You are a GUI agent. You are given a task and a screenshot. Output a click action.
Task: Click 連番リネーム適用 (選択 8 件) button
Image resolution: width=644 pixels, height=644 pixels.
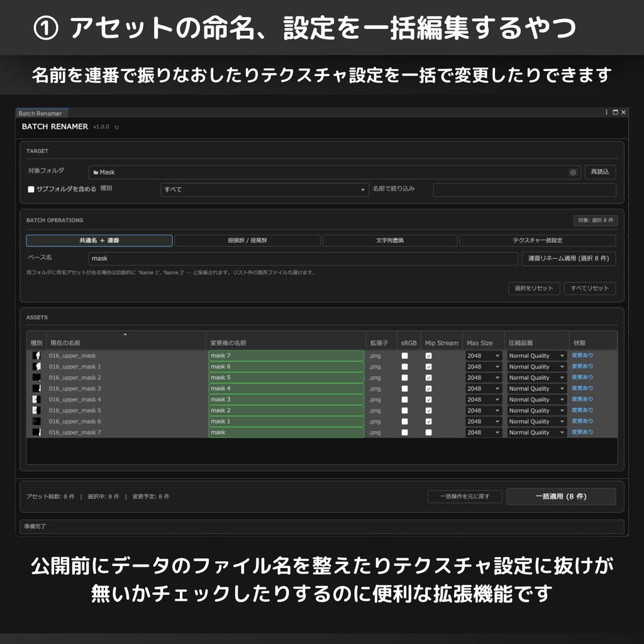pyautogui.click(x=569, y=258)
